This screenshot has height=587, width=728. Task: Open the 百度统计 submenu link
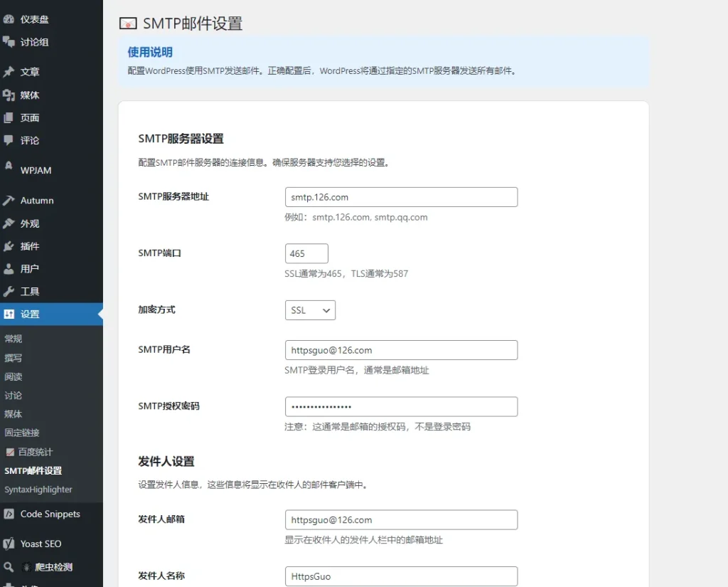(35, 452)
